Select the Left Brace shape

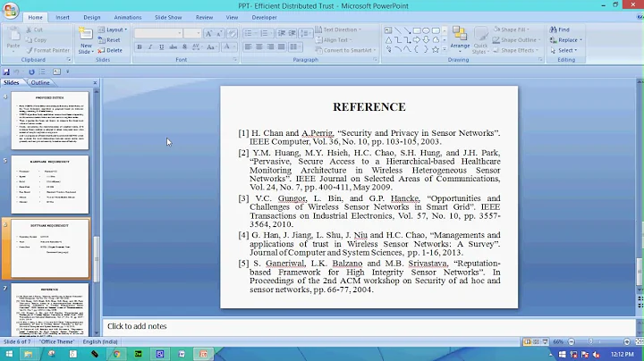(417, 50)
